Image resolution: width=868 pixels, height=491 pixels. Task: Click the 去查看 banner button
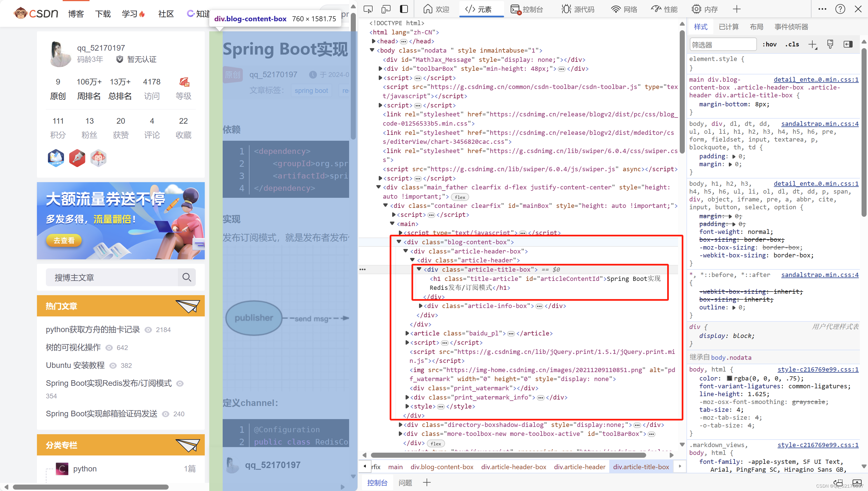coord(64,240)
